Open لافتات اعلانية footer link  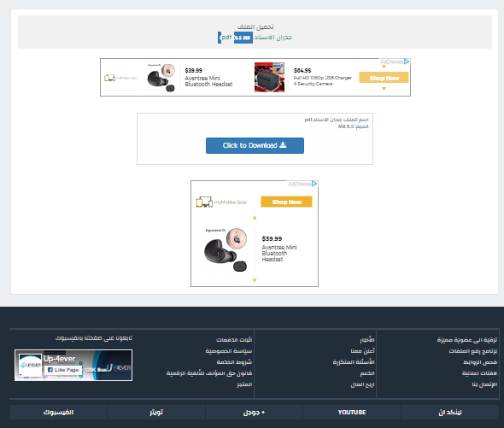point(479,373)
